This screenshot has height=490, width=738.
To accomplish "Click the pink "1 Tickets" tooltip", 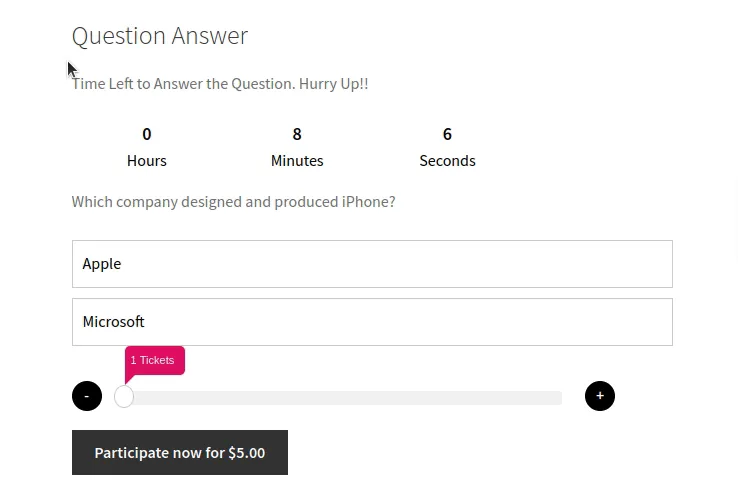I will pyautogui.click(x=154, y=360).
